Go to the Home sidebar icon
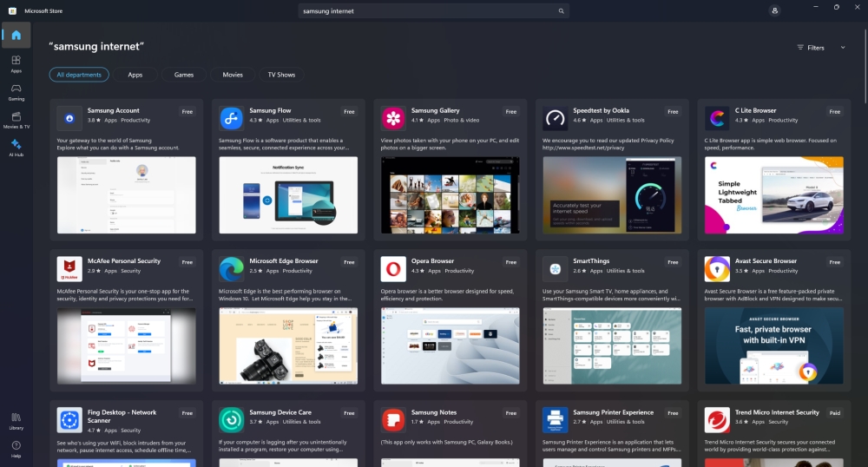The width and height of the screenshot is (868, 467). pos(16,35)
